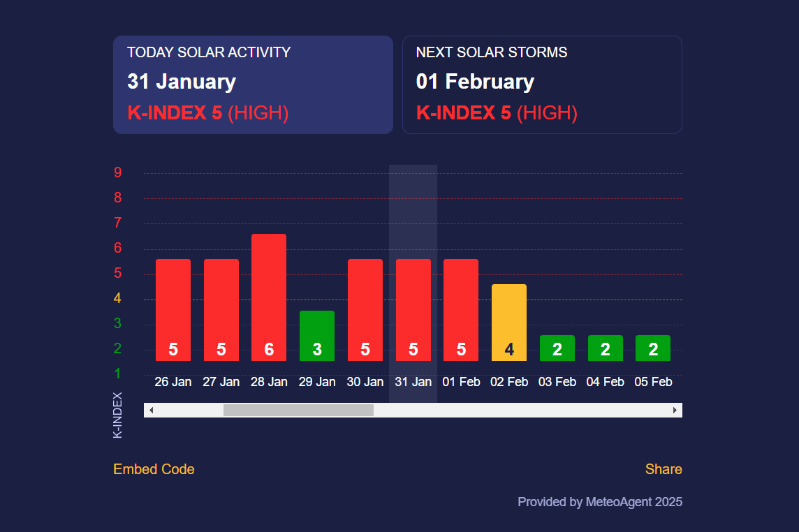Select the Next Solar Storms card
The height and width of the screenshot is (532, 799).
(542, 84)
